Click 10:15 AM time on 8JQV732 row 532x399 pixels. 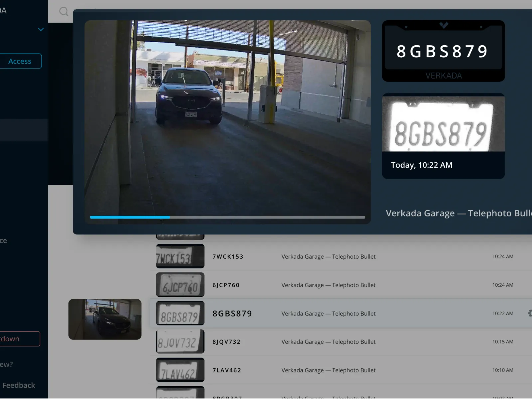pyautogui.click(x=503, y=342)
